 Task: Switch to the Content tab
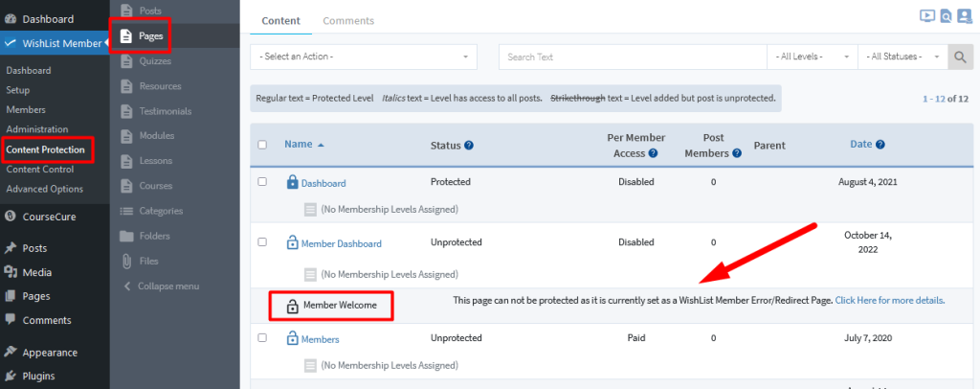point(280,21)
